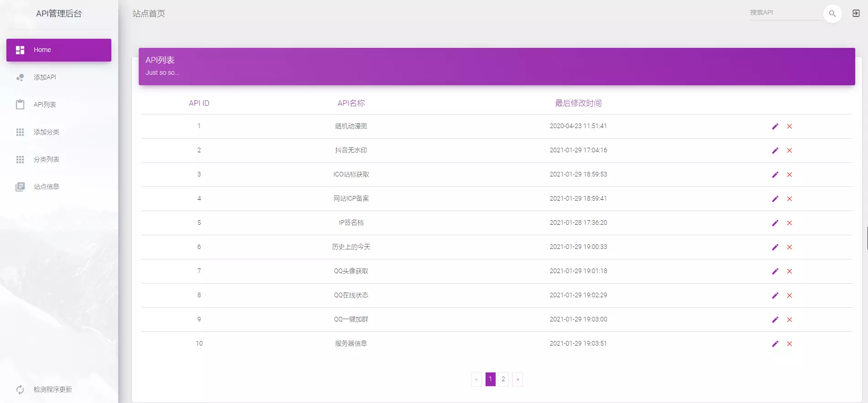Click the QQ头像获取 name cell

(x=351, y=271)
